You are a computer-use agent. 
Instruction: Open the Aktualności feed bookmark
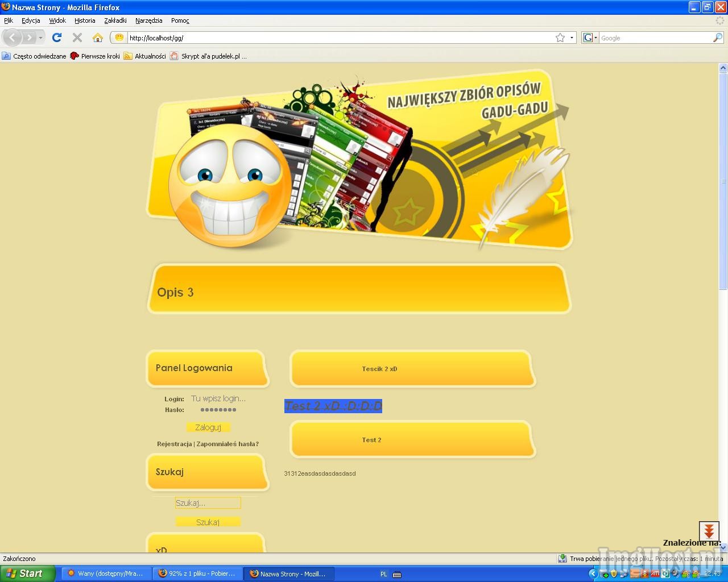point(145,56)
